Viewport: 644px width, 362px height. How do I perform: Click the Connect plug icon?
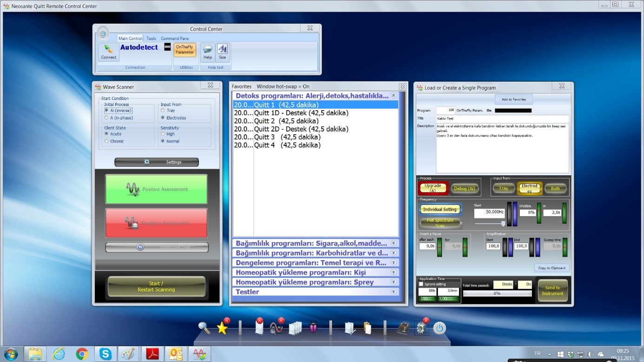(108, 52)
